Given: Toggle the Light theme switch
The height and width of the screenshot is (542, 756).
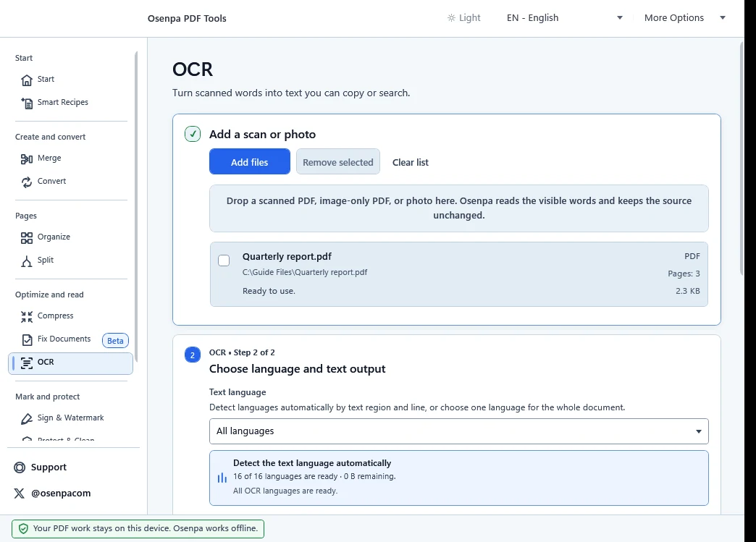Looking at the screenshot, I should point(464,18).
